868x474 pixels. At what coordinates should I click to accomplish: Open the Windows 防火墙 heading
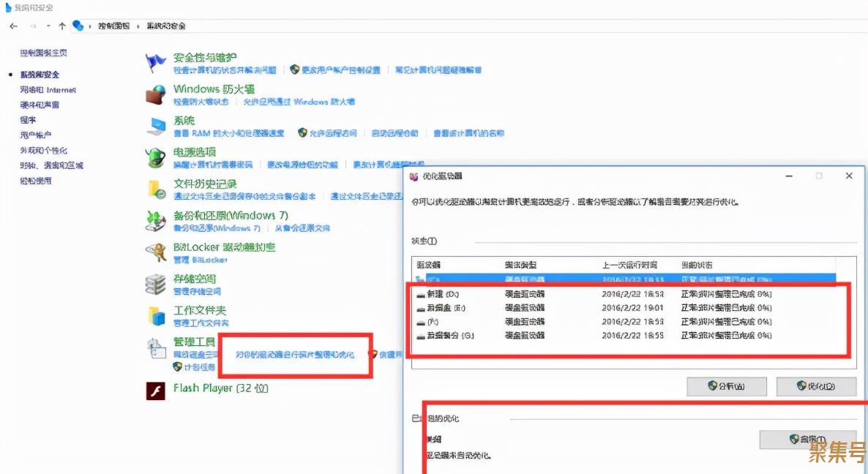214,89
